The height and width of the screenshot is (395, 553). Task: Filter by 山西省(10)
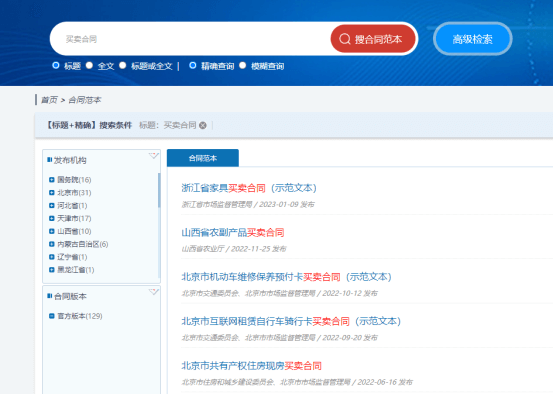click(74, 231)
